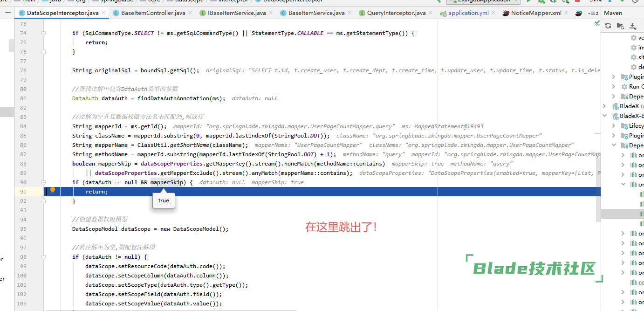Viewport: 644px width, 311px height.
Task: Collapse the BladeX-B Maven project node
Action: point(605,116)
